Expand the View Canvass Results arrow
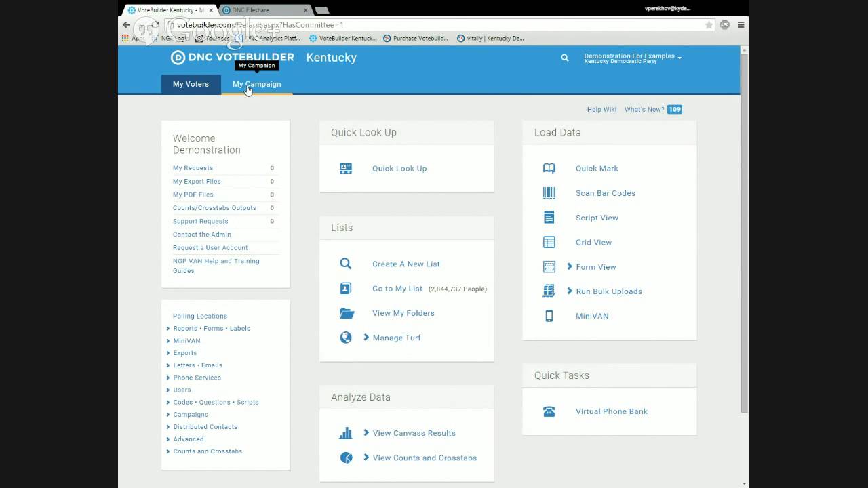Viewport: 868px width, 488px height. click(366, 433)
